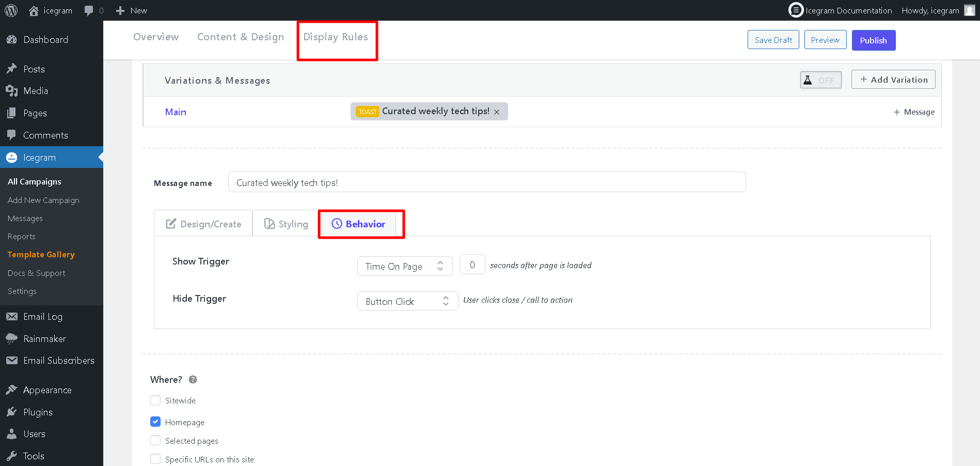Publish the campaign
Viewport: 980px width, 466px height.
pos(874,40)
